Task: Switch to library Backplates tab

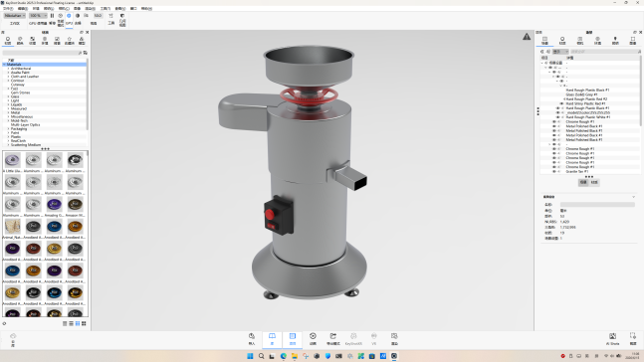Action: pos(57,40)
